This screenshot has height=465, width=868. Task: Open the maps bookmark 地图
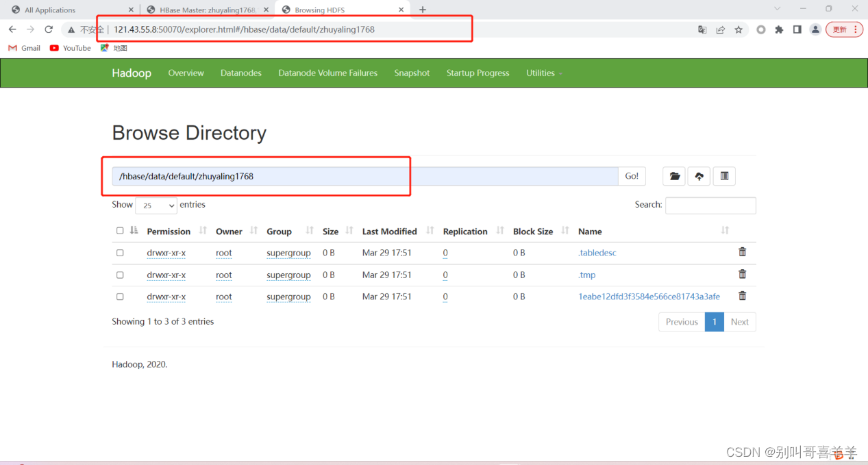[114, 48]
